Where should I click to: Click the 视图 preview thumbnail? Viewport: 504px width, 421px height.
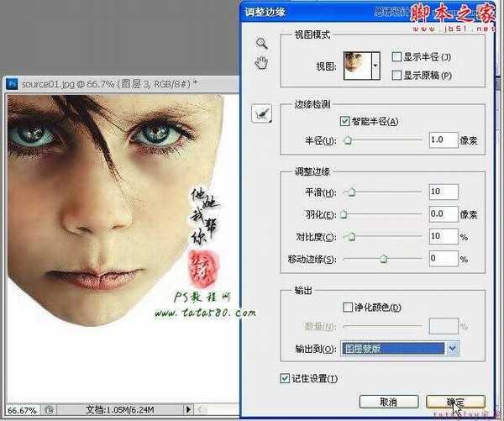coord(358,66)
